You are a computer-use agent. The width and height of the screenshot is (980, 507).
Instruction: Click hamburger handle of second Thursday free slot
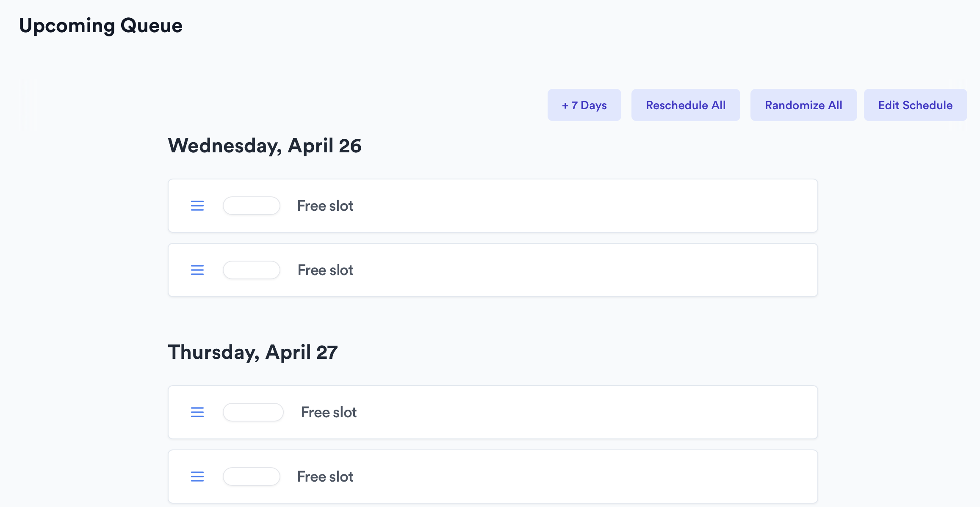pos(197,477)
